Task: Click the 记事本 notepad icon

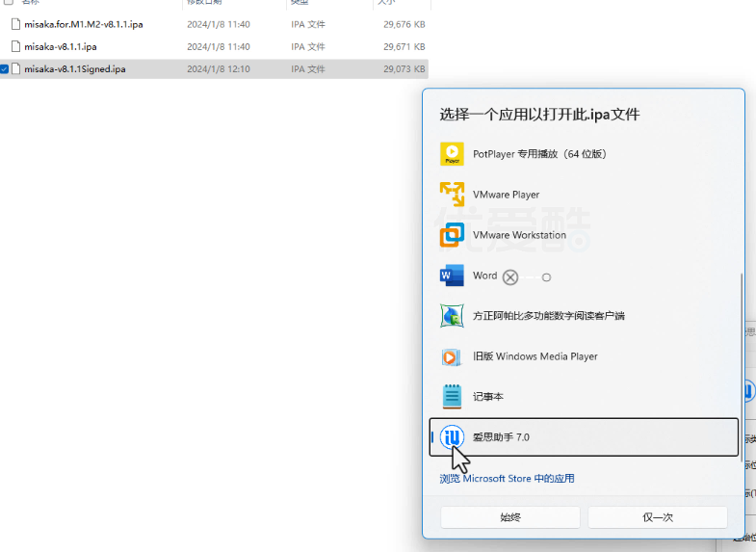Action: pyautogui.click(x=452, y=396)
